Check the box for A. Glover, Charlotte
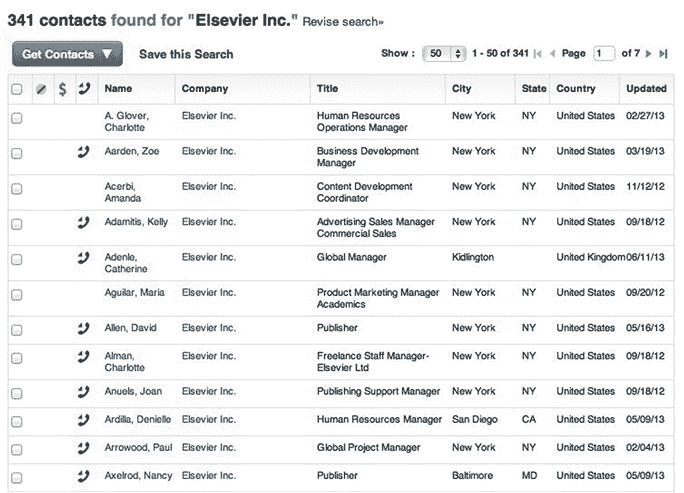This screenshot has height=493, width=684. click(17, 118)
